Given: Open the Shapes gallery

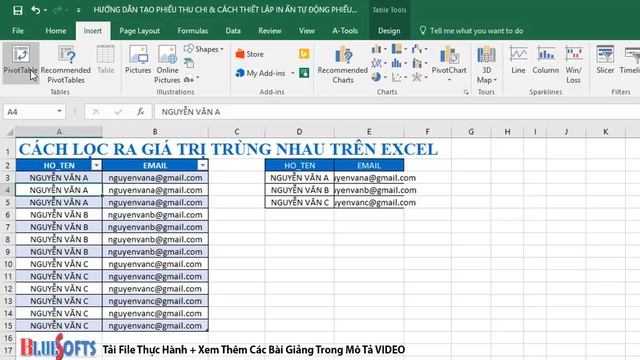Looking at the screenshot, I should click(x=204, y=49).
